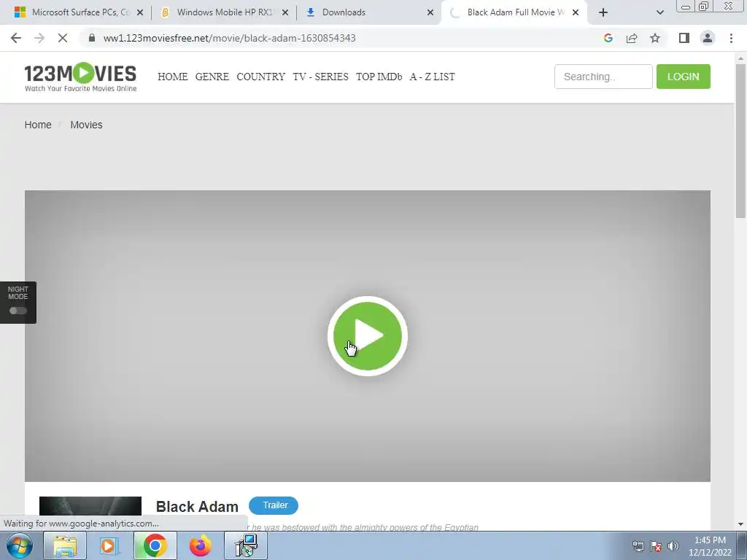Click the 123Movies logo
The height and width of the screenshot is (560, 747).
80,77
